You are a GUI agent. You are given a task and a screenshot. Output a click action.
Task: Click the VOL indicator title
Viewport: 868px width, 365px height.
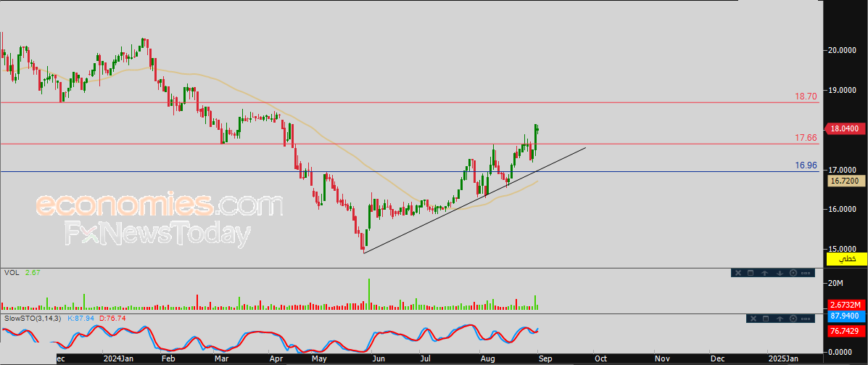[11, 273]
